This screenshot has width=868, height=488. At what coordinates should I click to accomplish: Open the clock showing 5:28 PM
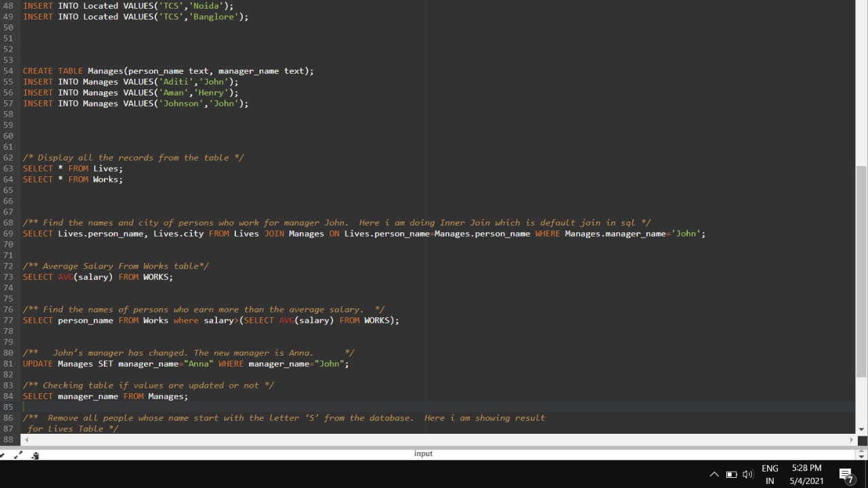pos(806,474)
